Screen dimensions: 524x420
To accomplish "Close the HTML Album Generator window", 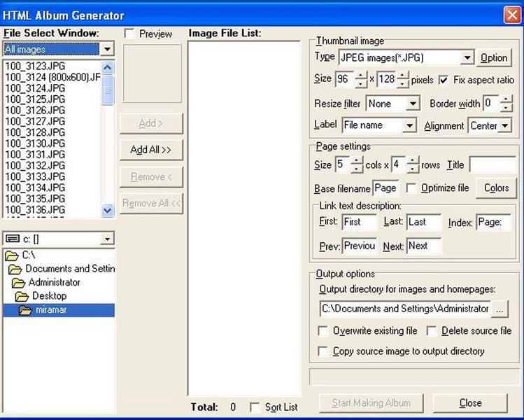I will tap(511, 15).
